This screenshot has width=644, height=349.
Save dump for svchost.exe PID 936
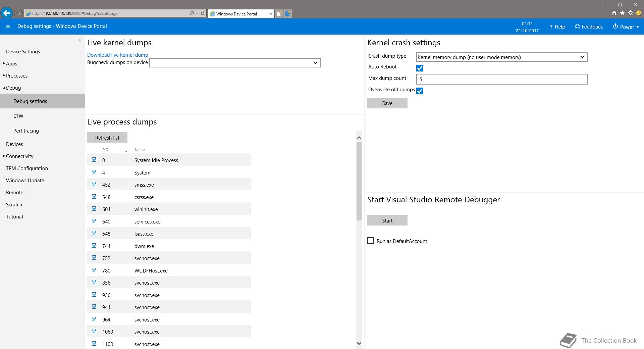(x=94, y=295)
